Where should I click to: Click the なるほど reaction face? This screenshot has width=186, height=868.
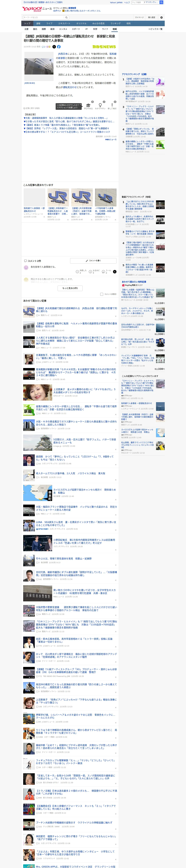coord(91,271)
